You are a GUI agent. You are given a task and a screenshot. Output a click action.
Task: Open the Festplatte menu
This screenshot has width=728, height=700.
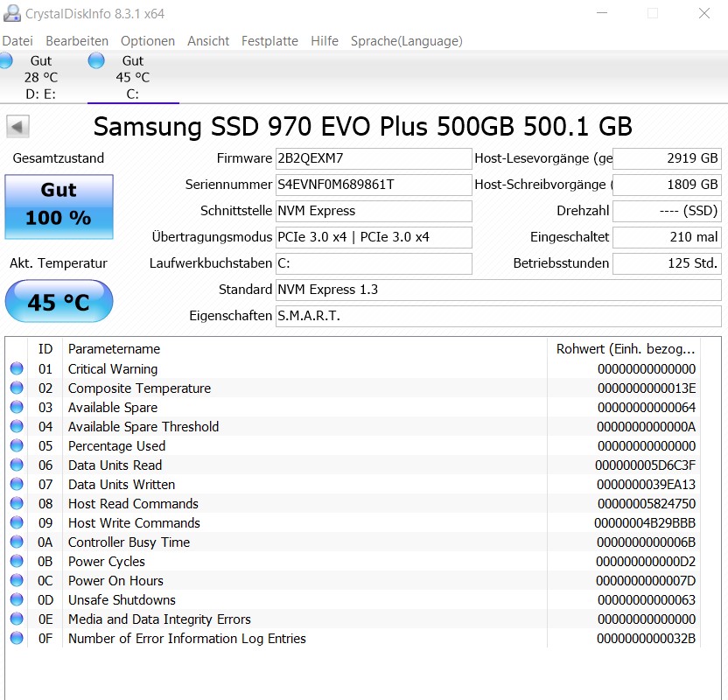[269, 41]
